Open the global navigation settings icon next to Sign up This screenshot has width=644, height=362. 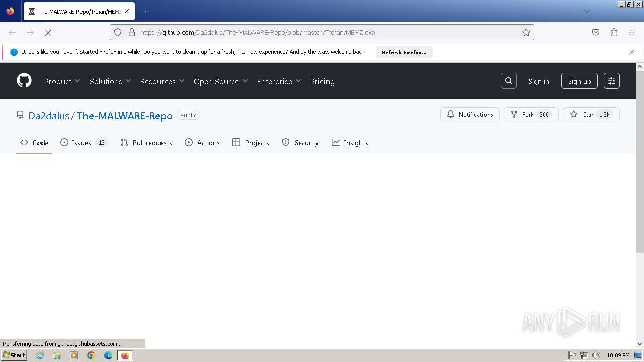pos(612,81)
